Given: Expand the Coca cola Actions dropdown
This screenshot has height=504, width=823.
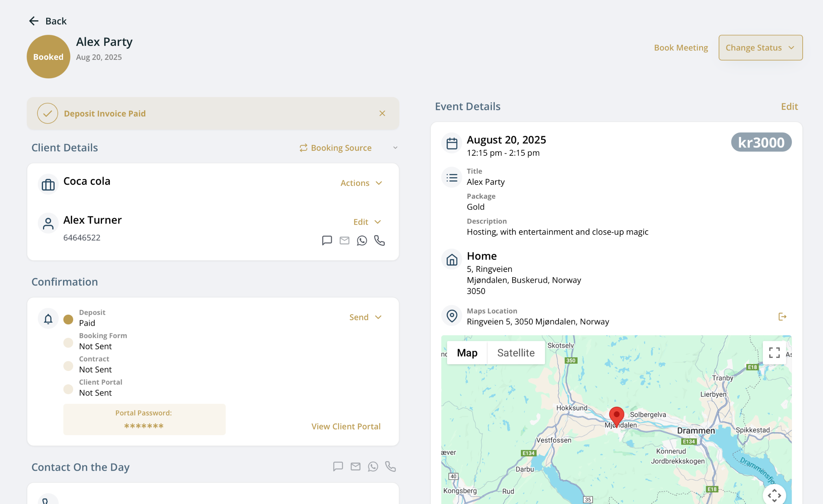Looking at the screenshot, I should 361,183.
